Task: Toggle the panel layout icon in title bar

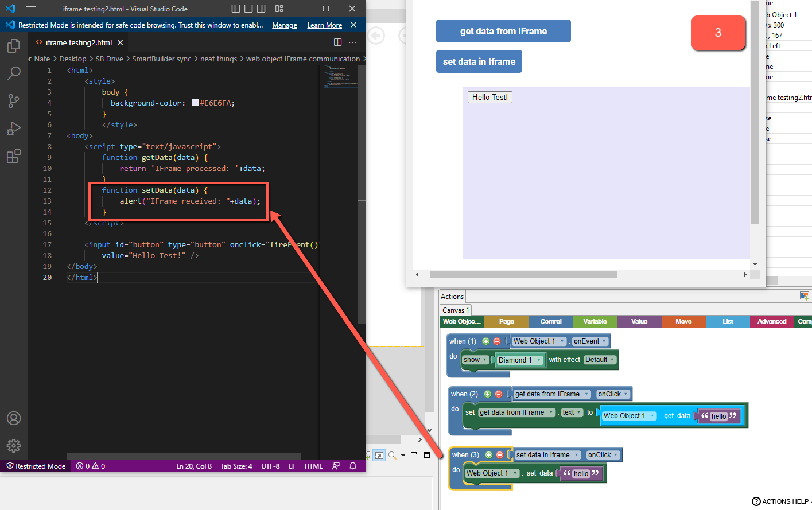Action: pyautogui.click(x=248, y=9)
